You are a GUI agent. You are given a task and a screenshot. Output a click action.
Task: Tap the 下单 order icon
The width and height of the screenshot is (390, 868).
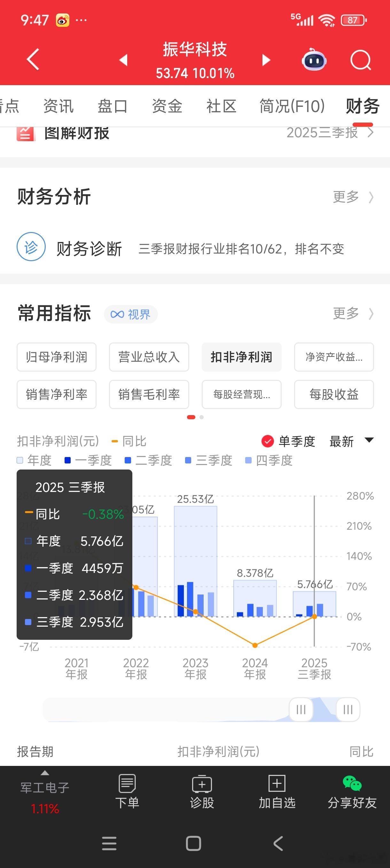pyautogui.click(x=127, y=784)
